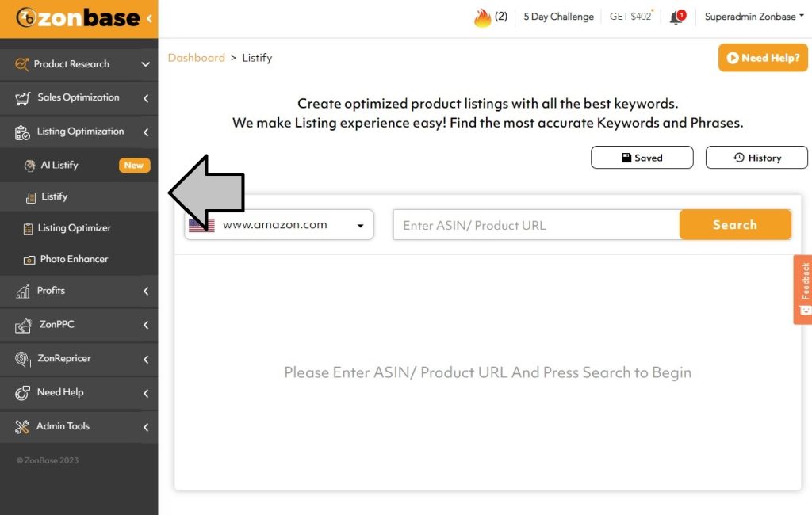812x515 pixels.
Task: Expand the Admin Tools menu
Action: pos(146,426)
